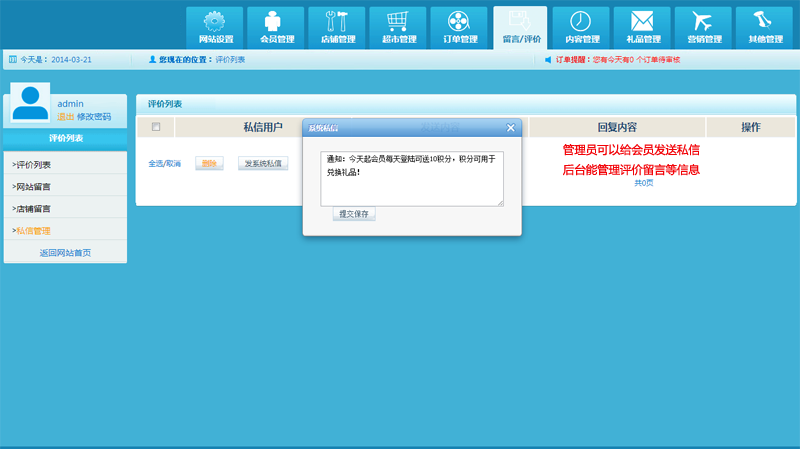
Task: Open 网站设置 gear icon
Action: (x=214, y=21)
